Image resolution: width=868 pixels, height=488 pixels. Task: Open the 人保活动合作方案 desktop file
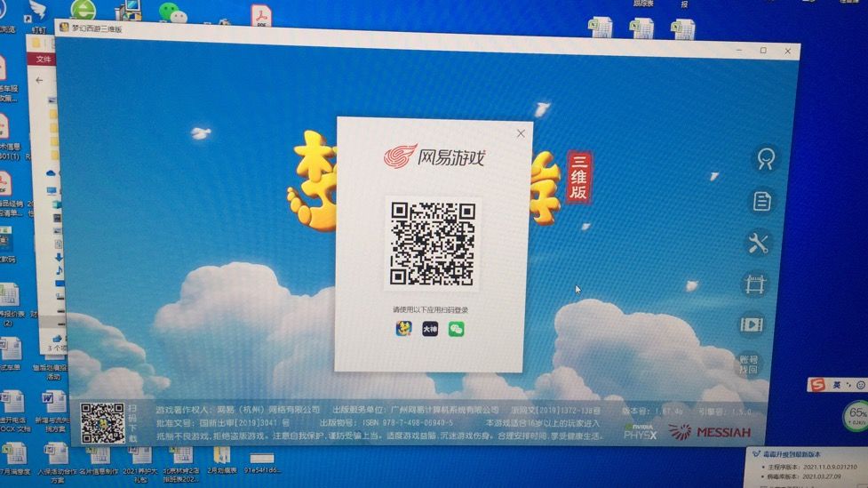(58, 460)
